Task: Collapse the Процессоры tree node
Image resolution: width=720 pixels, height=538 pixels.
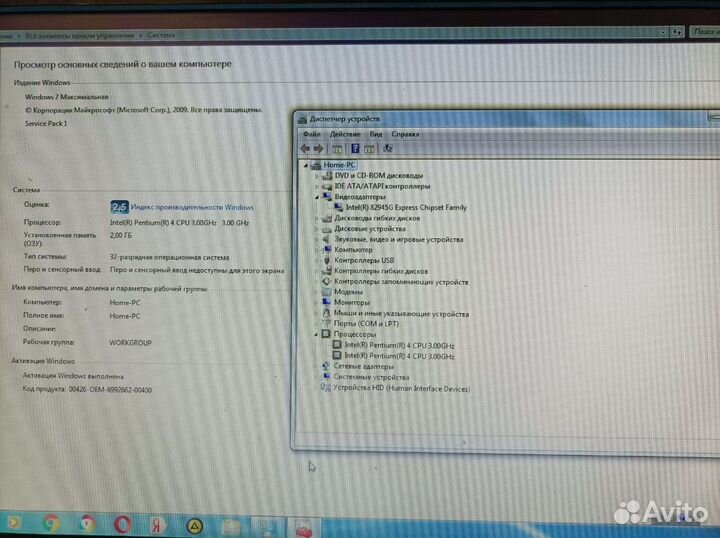Action: pos(317,335)
